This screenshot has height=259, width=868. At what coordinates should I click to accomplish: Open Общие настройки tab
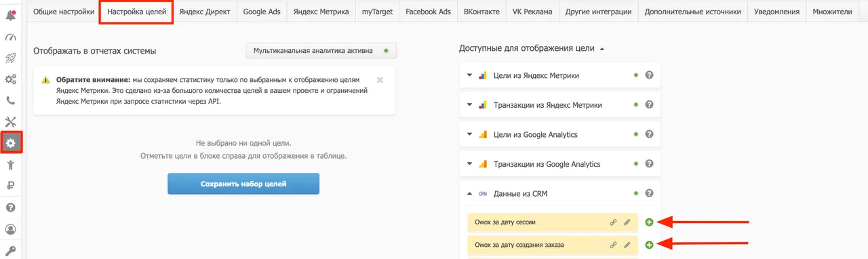point(63,12)
